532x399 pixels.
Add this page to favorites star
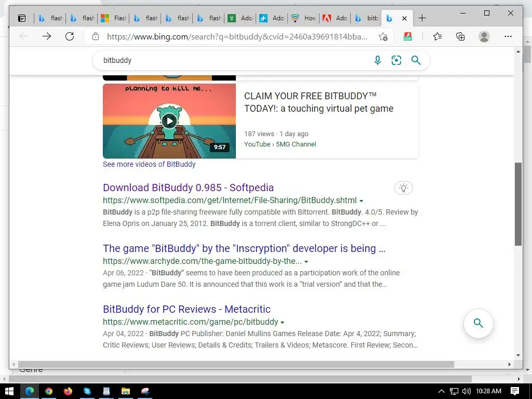tap(383, 37)
